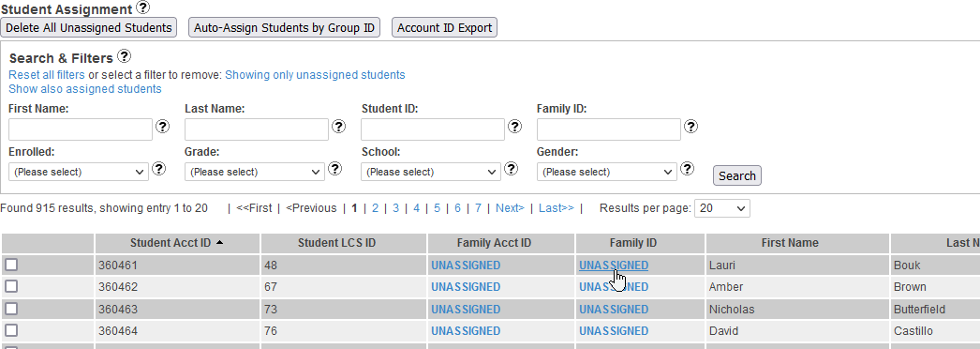This screenshot has height=349, width=980.
Task: Click help icon beside First Name field
Action: pyautogui.click(x=162, y=127)
